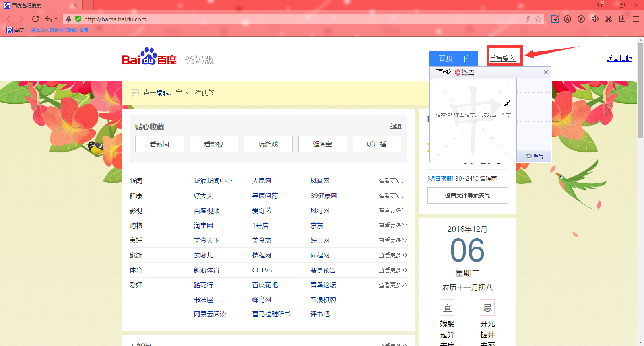Screen dimensions: 644x346
Task: Click the note icon beside 点击编辑
Action: (x=135, y=93)
